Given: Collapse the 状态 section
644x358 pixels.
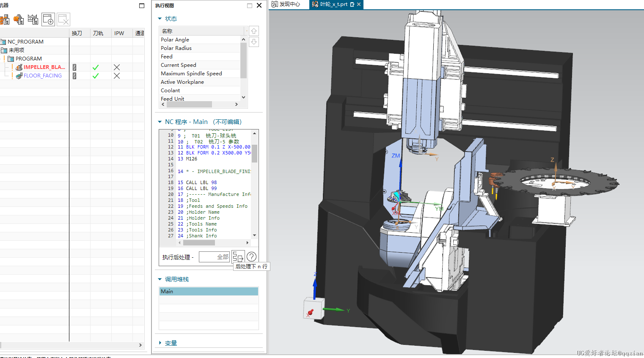Looking at the screenshot, I should click(160, 19).
